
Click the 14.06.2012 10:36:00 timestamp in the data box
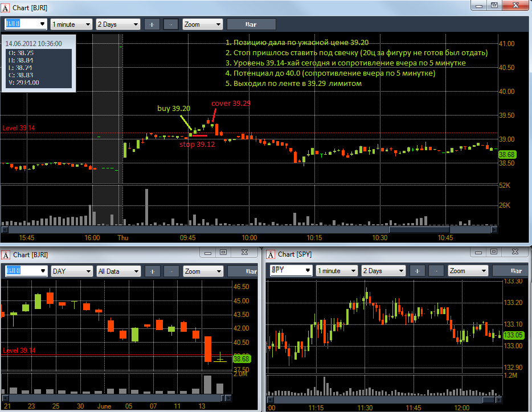coord(34,43)
